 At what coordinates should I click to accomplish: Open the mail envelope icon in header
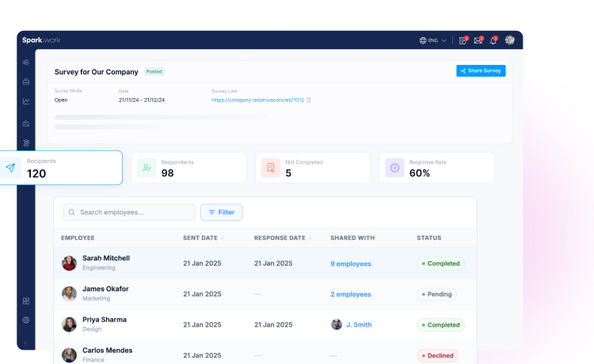point(478,40)
